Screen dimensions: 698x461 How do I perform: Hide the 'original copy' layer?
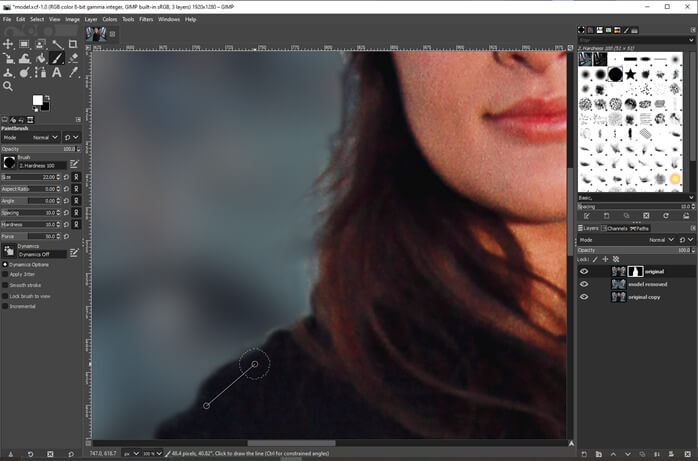[584, 297]
